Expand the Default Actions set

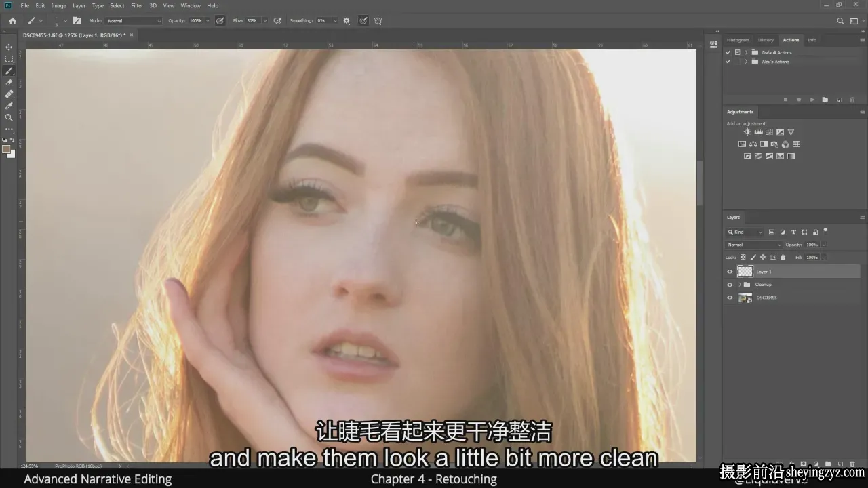746,52
